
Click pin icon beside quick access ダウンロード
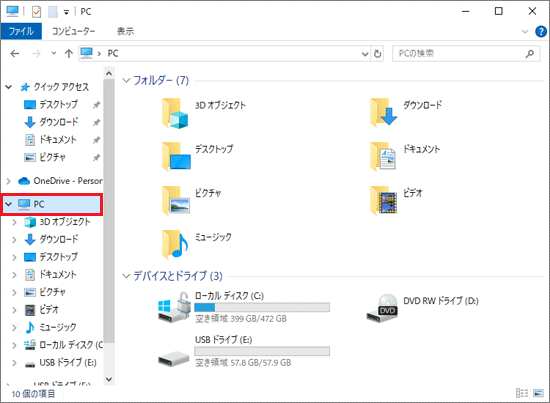96,122
